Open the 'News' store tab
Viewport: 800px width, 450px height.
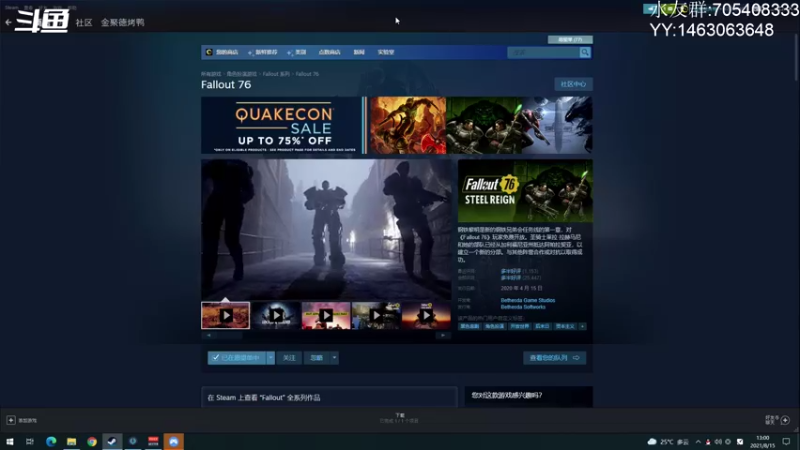[x=359, y=52]
